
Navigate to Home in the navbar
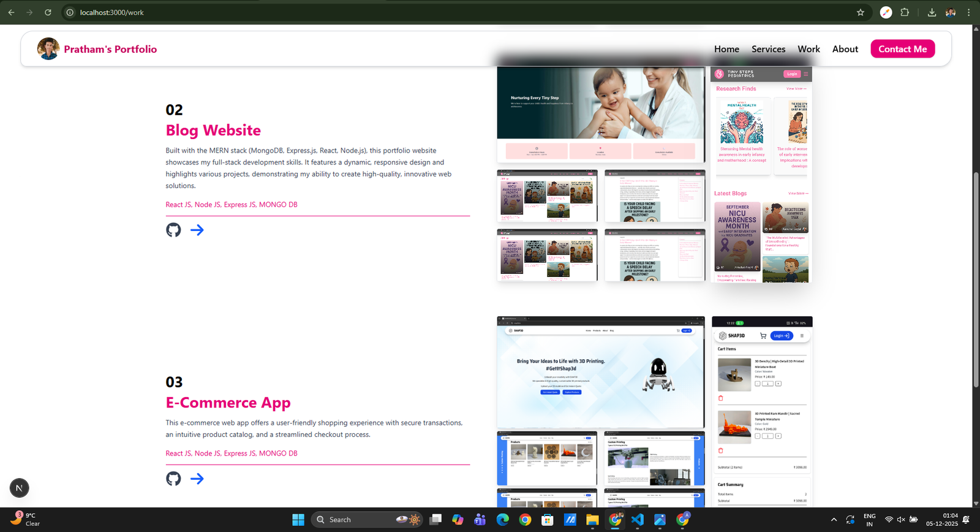point(726,49)
